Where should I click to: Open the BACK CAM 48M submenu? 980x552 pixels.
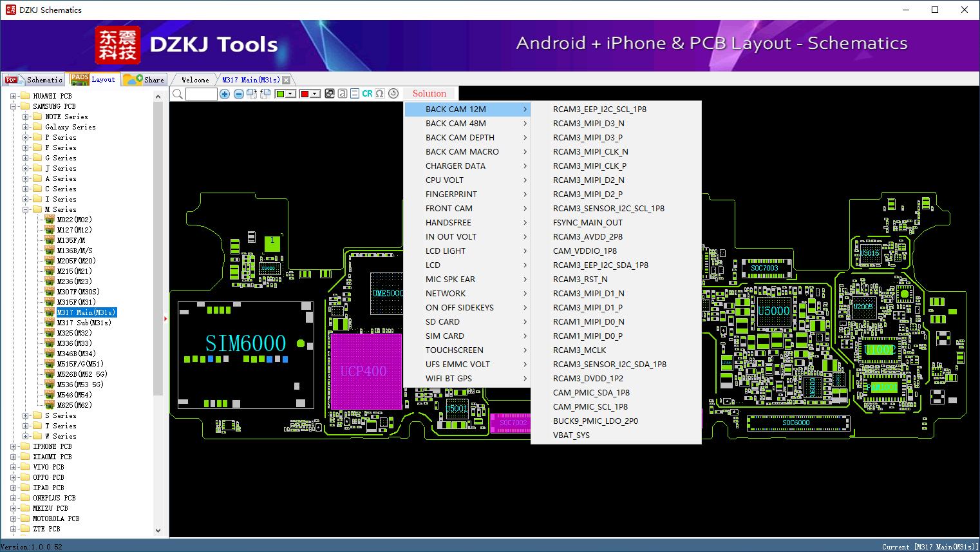[x=468, y=124]
